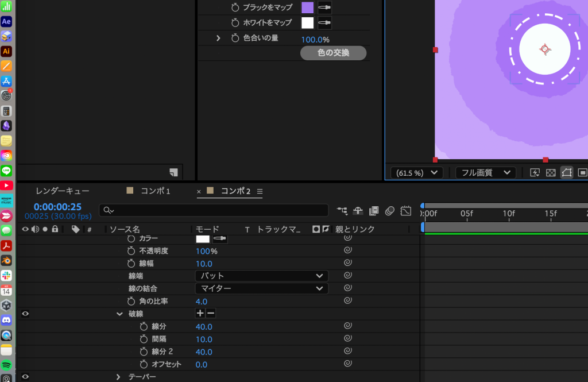
Task: Toggle the transparency grid in viewer
Action: (x=551, y=172)
